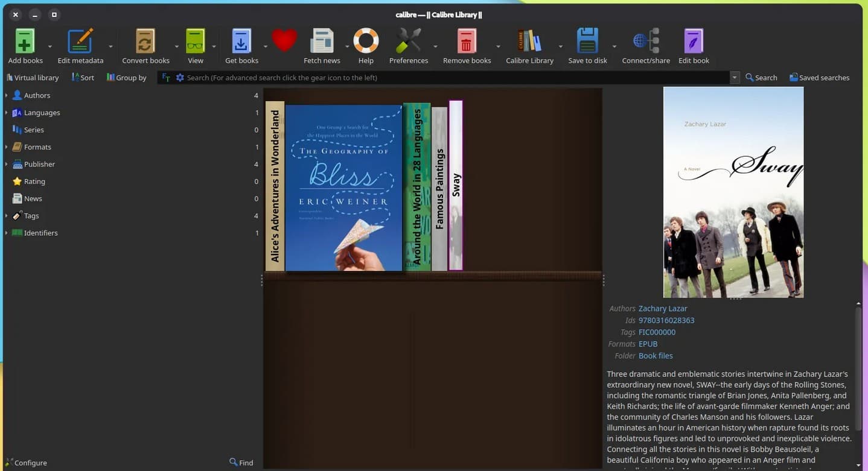Open the search history dropdown arrow
The image size is (868, 471).
pyautogui.click(x=735, y=78)
